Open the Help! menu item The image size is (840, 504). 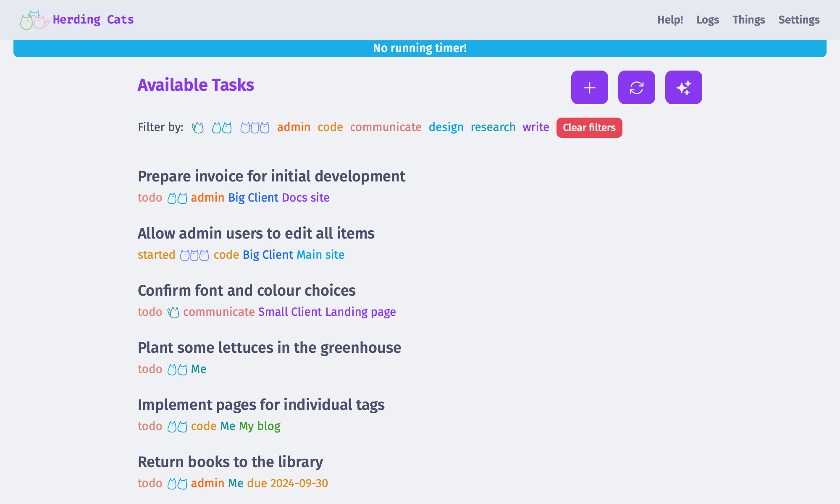pos(669,20)
